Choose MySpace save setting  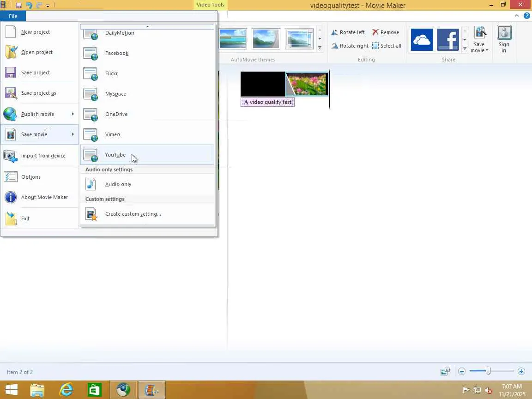147,94
